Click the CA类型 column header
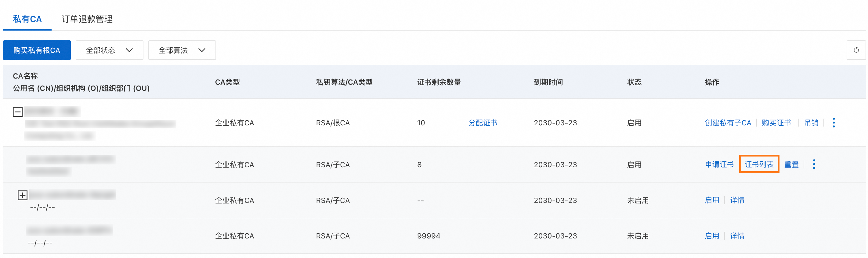868x258 pixels. point(227,82)
